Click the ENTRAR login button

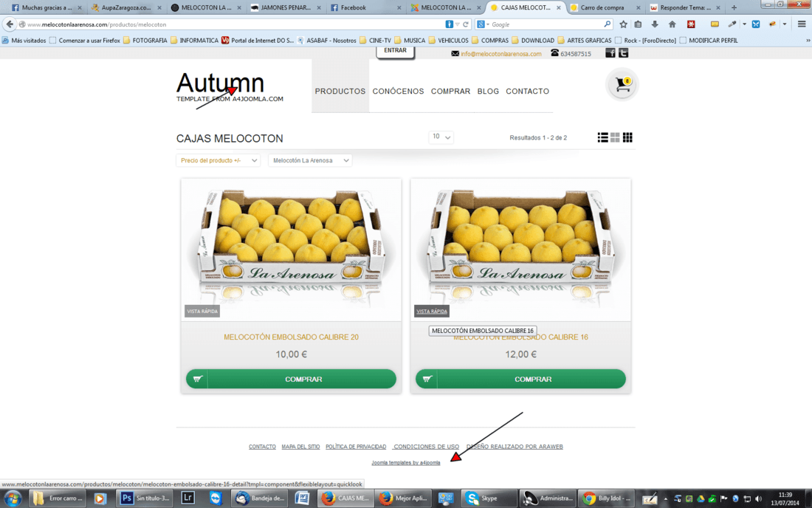coord(395,51)
